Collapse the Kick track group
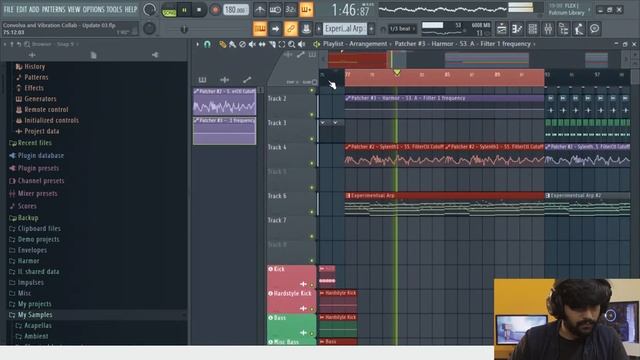 pos(270,269)
